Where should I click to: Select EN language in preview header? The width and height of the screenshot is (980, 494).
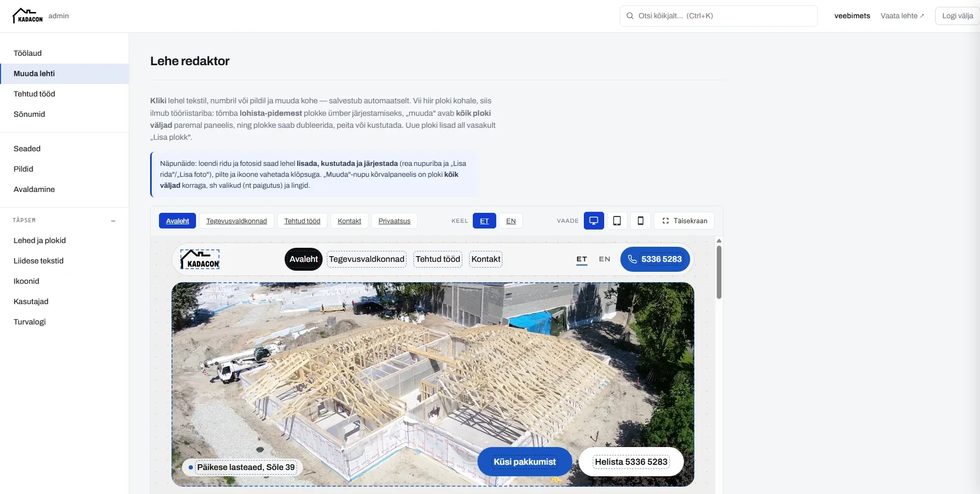[x=605, y=259]
